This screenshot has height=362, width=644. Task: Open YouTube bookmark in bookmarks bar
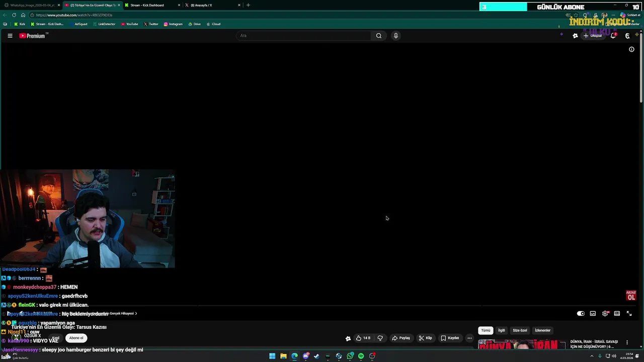pos(129,24)
